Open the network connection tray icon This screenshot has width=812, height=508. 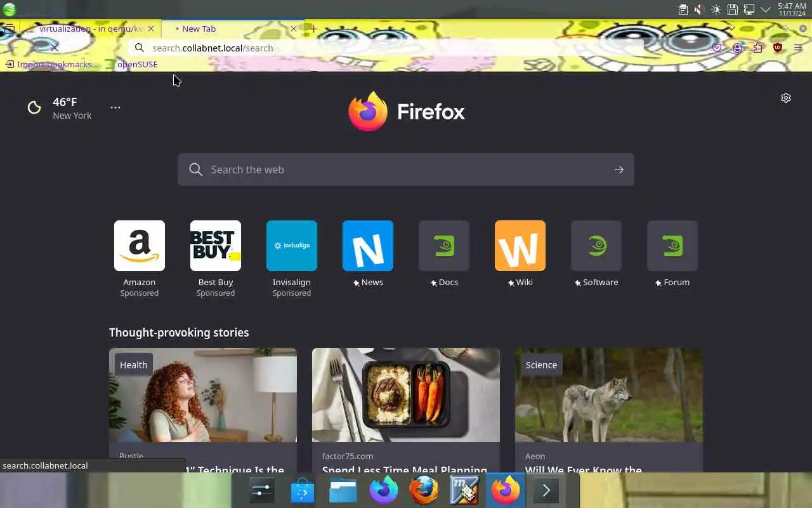749,10
